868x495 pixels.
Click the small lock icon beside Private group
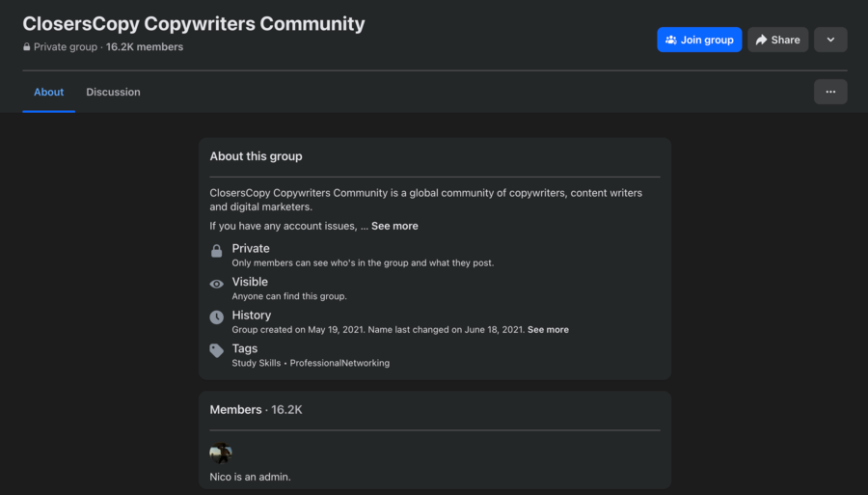(x=27, y=47)
